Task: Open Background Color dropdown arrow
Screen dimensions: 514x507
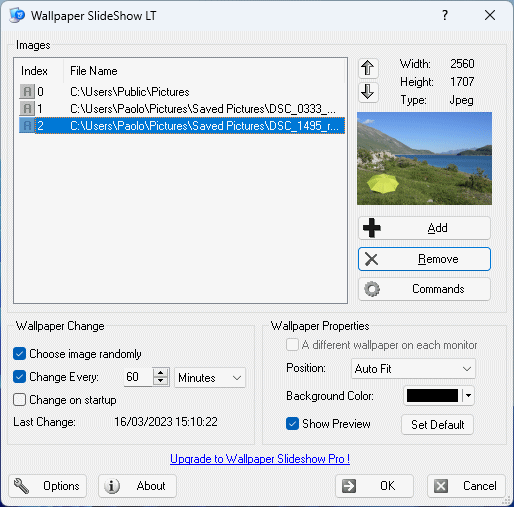Action: pyautogui.click(x=468, y=396)
